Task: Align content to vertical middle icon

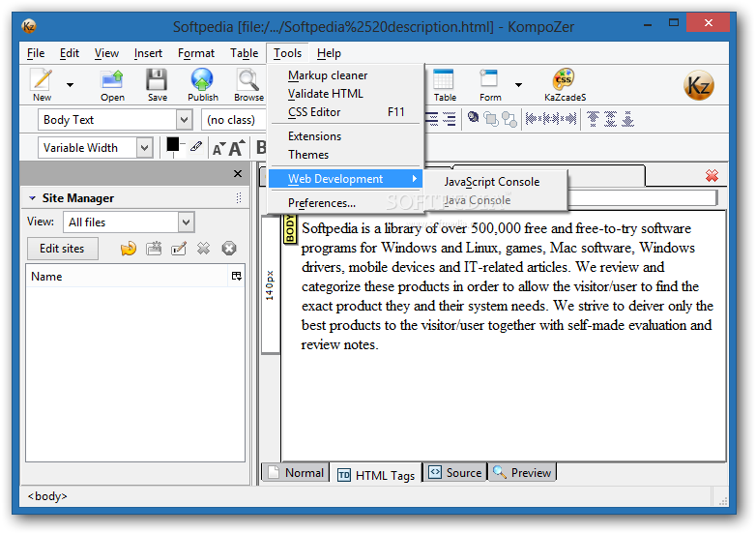Action: click(610, 119)
